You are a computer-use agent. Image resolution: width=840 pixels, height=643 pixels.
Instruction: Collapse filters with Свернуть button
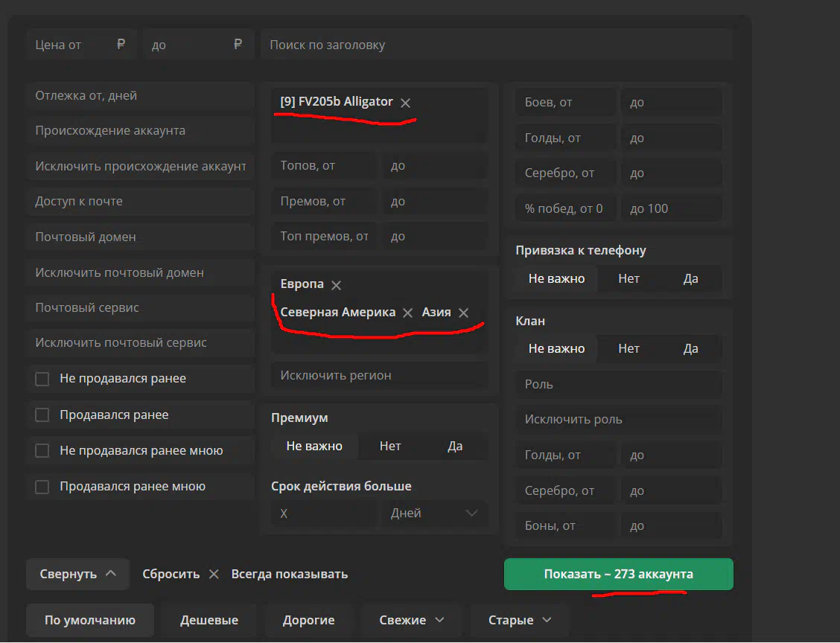point(77,574)
